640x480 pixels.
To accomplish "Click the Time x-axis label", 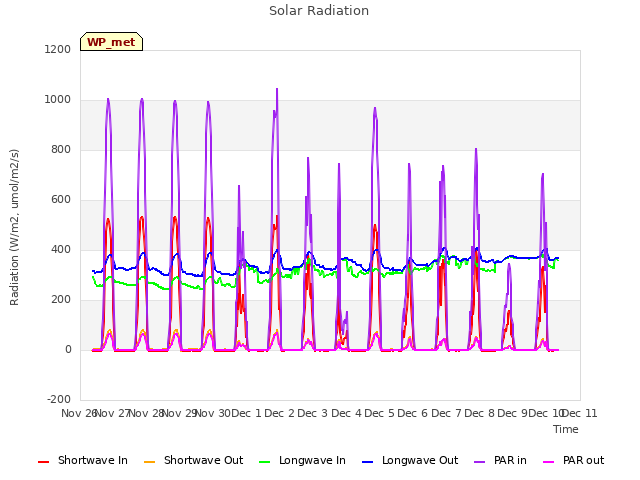I will (x=566, y=429).
